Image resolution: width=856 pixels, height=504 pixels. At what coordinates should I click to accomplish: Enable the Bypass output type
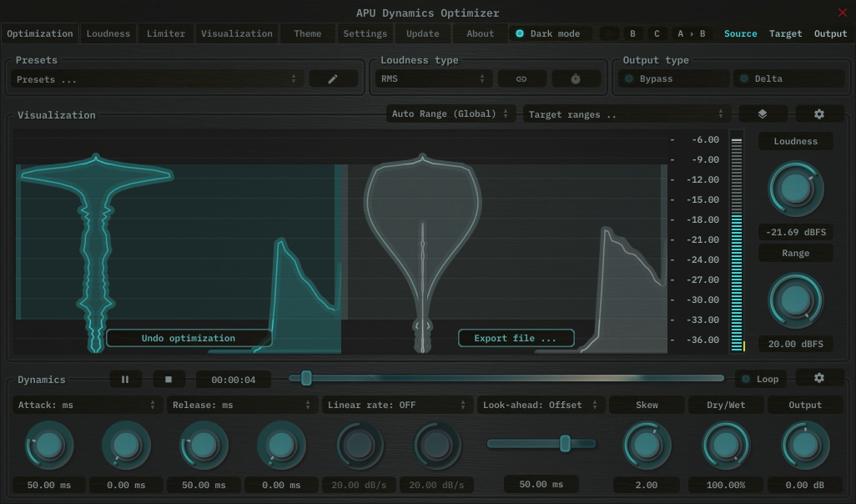(x=673, y=78)
